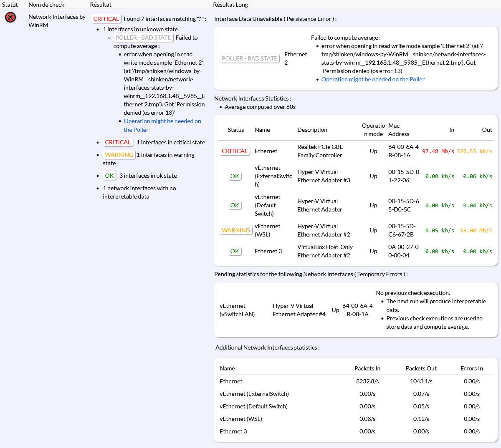Open the Poller operation link in the Résultat column
This screenshot has height=448, width=501.
click(x=162, y=121)
